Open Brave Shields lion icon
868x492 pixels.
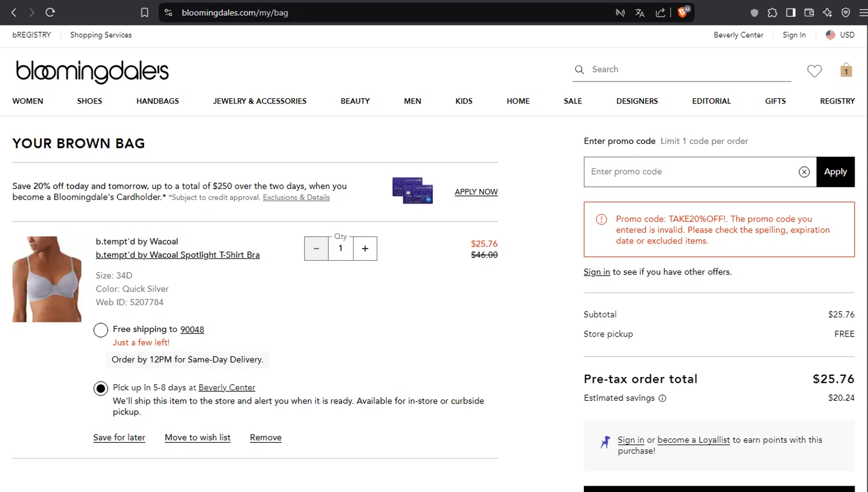[683, 12]
